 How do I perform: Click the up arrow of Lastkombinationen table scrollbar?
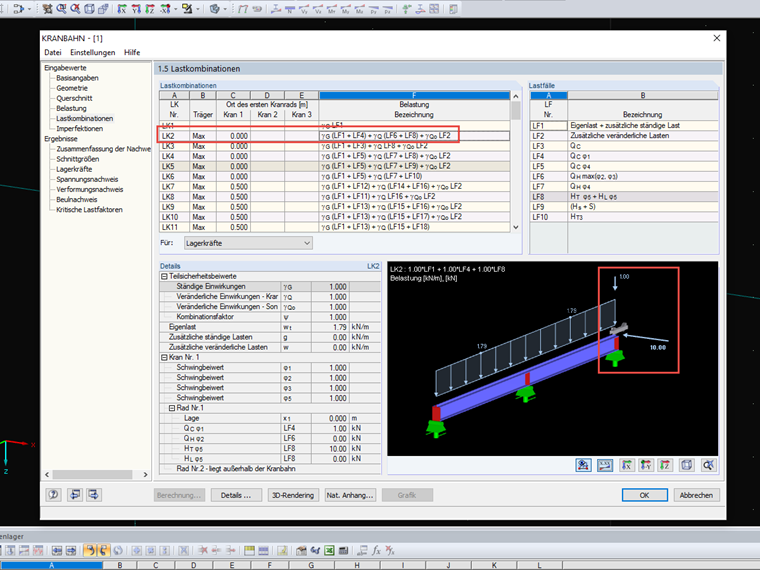pyautogui.click(x=516, y=96)
